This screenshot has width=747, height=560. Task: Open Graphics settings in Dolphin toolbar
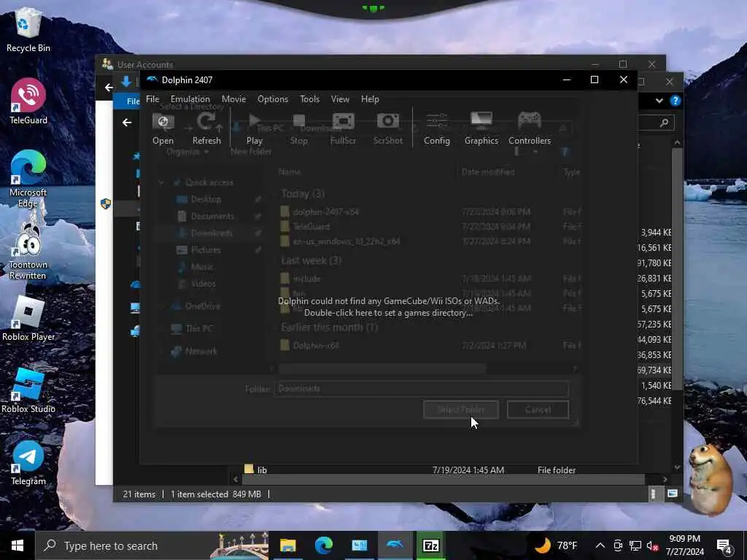click(481, 128)
